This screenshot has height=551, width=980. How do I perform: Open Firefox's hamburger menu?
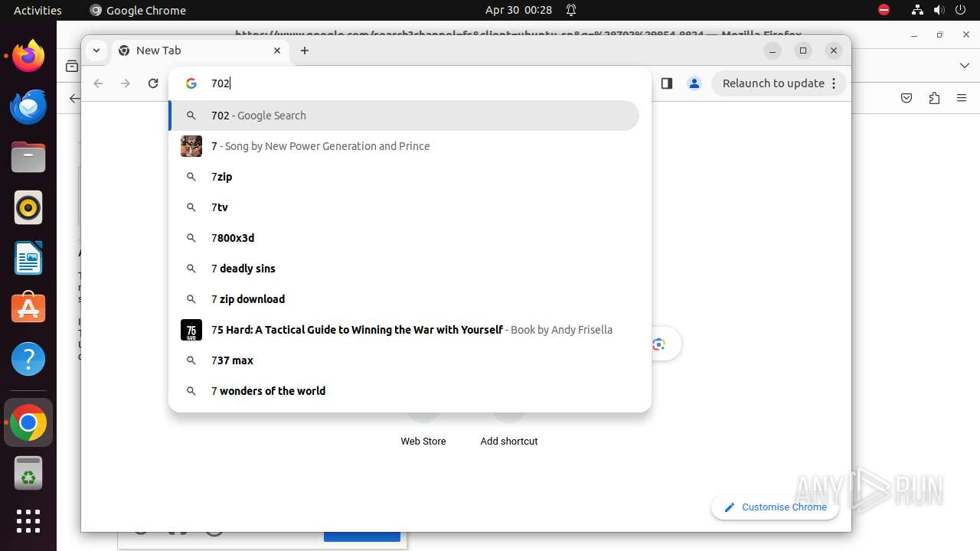(962, 98)
